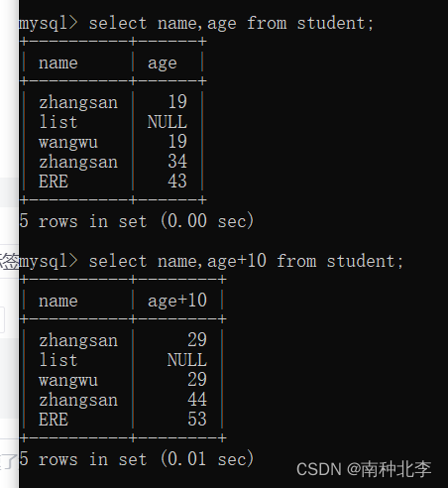Click the name column header in the second table

pos(58,302)
